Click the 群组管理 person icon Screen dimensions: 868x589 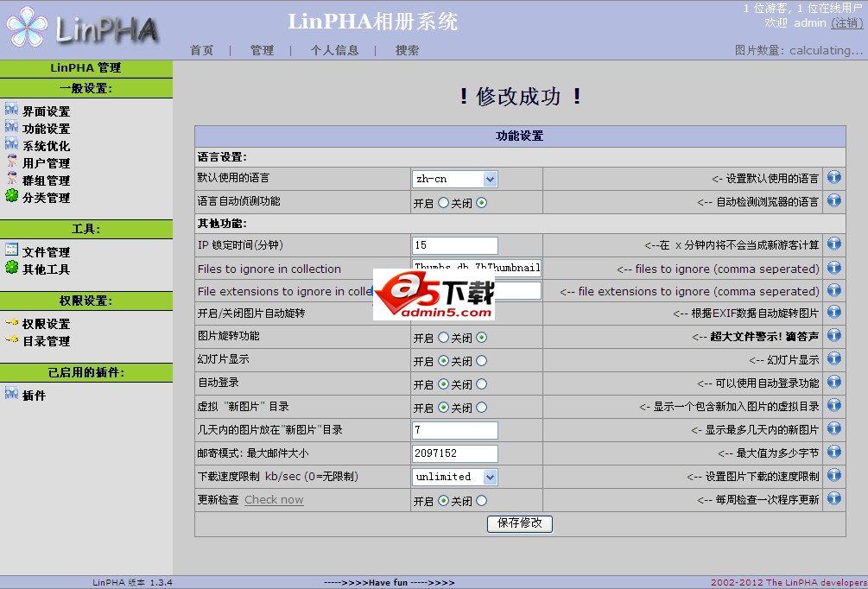pyautogui.click(x=11, y=178)
